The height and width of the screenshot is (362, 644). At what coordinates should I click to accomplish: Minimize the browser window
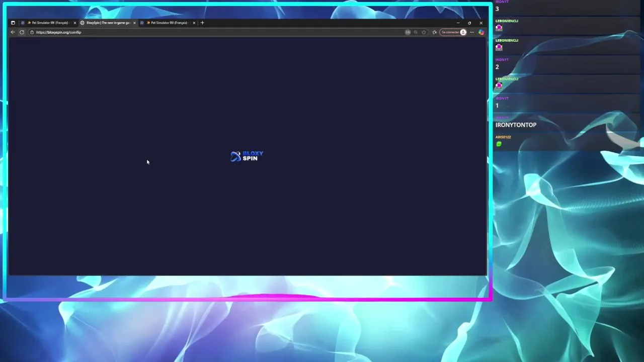coord(458,23)
